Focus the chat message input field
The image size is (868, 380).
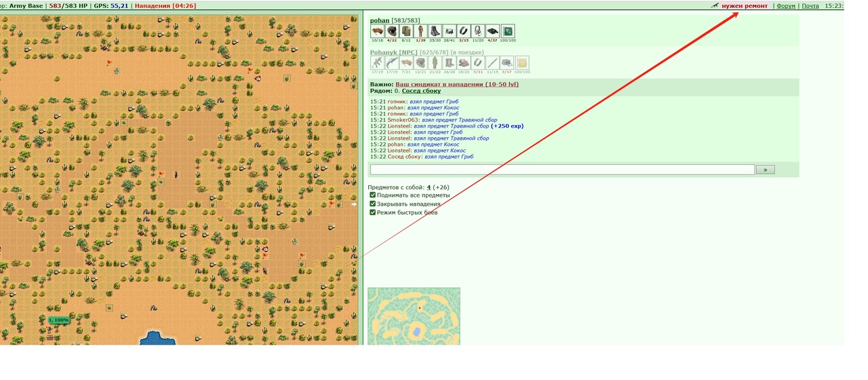562,170
